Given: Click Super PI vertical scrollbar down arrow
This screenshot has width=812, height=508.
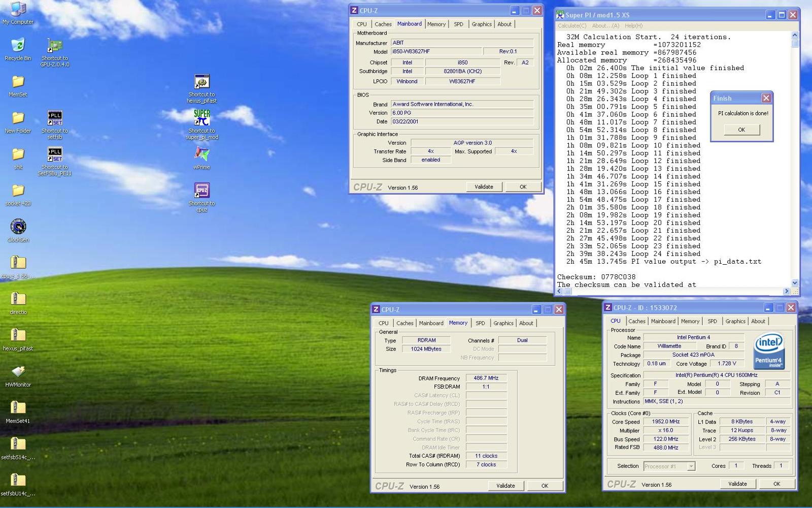Looking at the screenshot, I should 795,283.
